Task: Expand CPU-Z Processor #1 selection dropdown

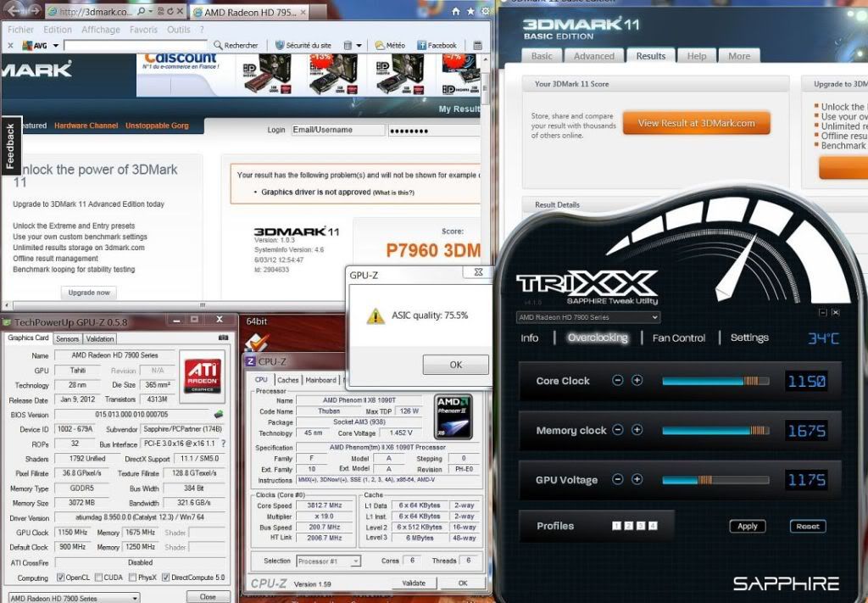Action: 355,561
